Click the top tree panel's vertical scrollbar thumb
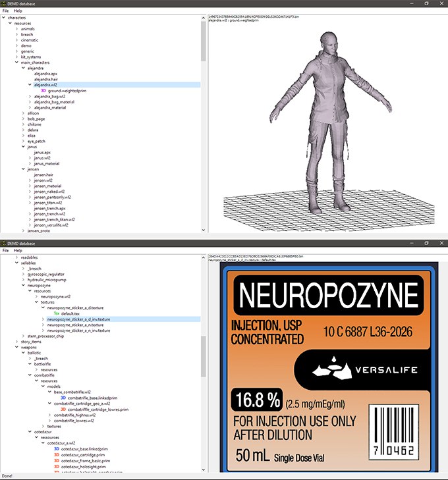This screenshot has height=480, width=448. [203, 40]
